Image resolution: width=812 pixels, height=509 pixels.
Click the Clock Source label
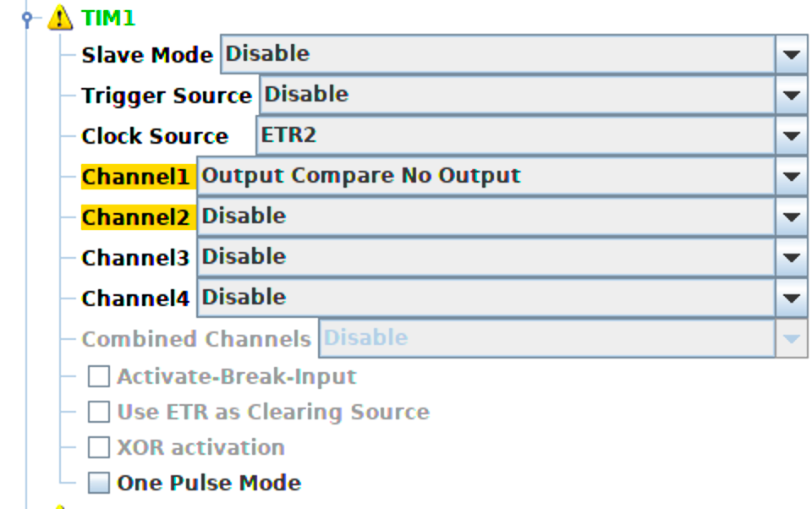click(155, 136)
